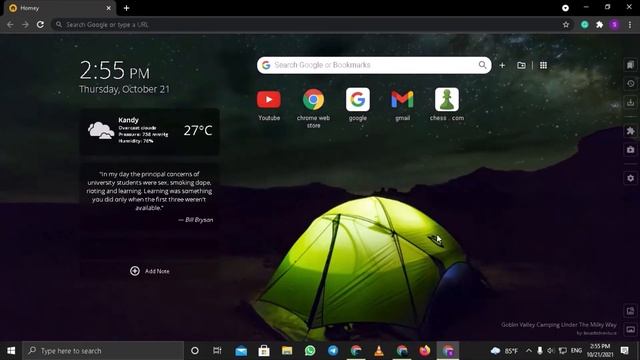This screenshot has width=640, height=360.
Task: Open the history icon in right sidebar
Action: click(x=630, y=84)
